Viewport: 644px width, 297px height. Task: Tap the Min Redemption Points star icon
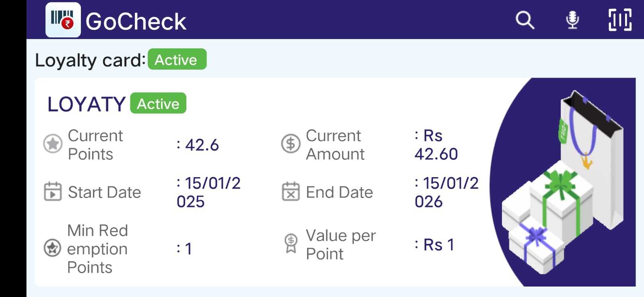(52, 248)
